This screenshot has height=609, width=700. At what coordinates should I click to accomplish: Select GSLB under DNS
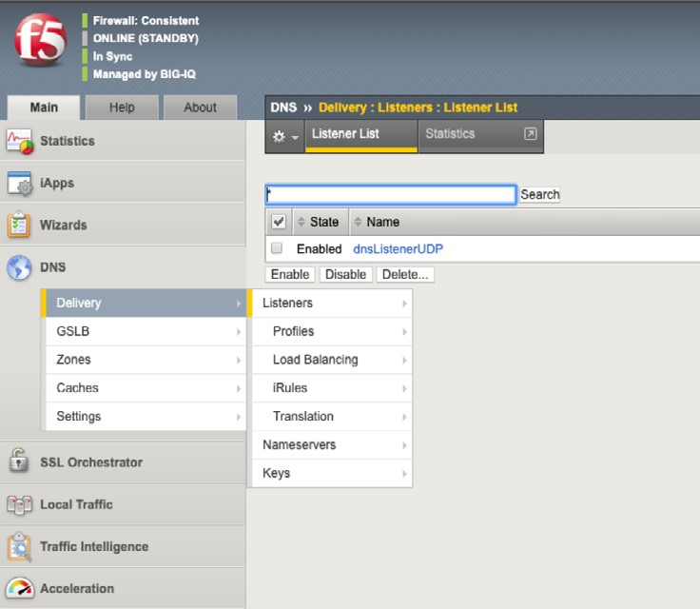tap(146, 331)
